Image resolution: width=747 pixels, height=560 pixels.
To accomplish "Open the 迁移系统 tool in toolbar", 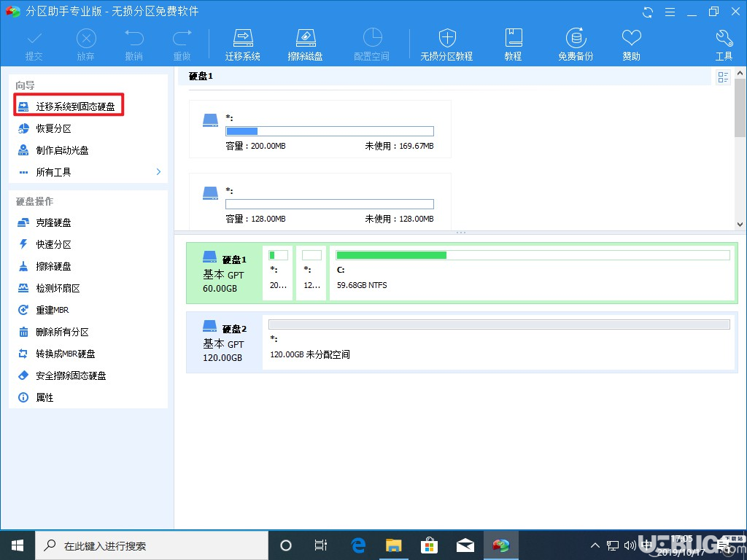I will (x=242, y=45).
